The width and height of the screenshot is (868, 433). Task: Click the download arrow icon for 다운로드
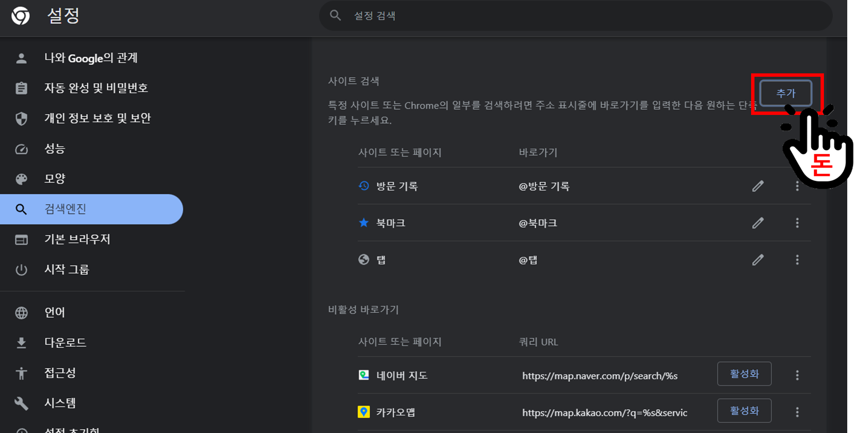[21, 343]
